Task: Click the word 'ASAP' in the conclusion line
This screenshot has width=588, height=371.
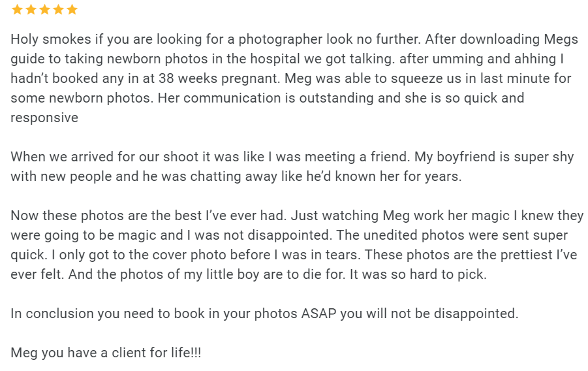Action: pos(318,313)
